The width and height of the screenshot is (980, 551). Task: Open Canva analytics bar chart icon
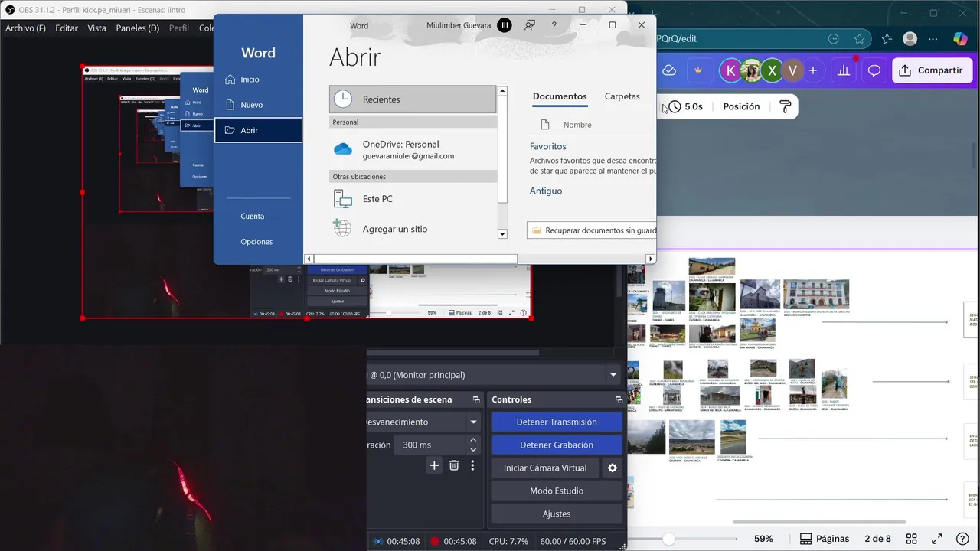tap(844, 70)
